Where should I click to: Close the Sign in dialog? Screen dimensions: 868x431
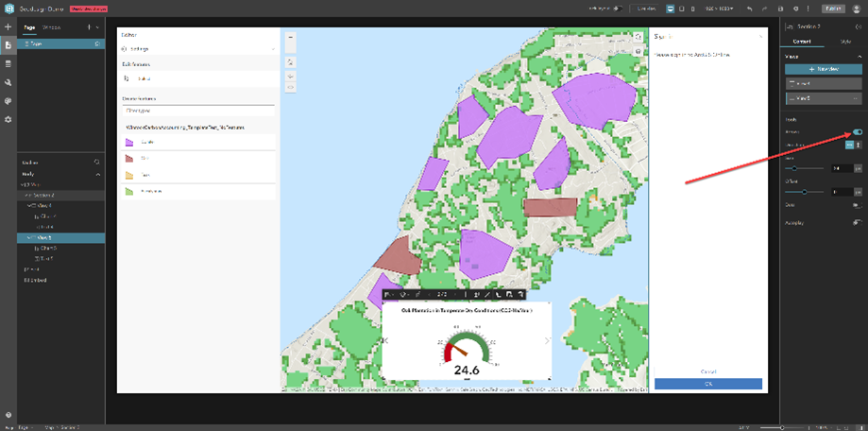760,37
